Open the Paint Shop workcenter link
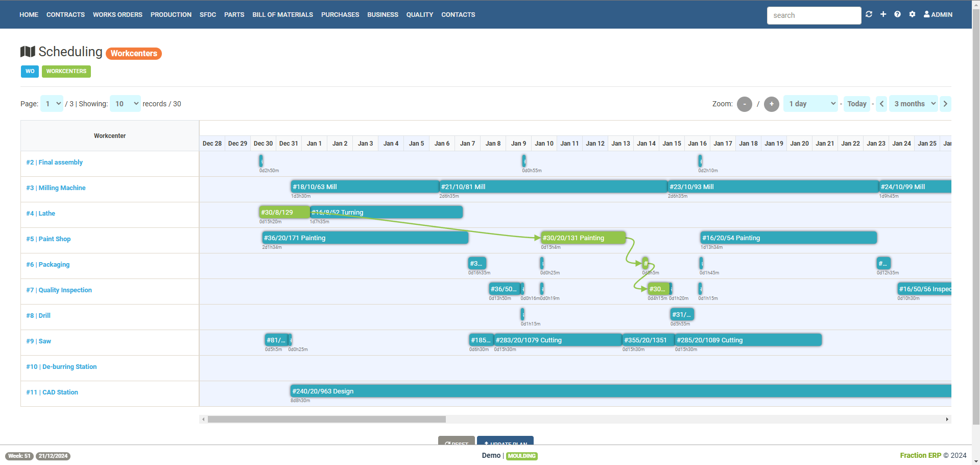This screenshot has height=465, width=980. pyautogui.click(x=48, y=239)
